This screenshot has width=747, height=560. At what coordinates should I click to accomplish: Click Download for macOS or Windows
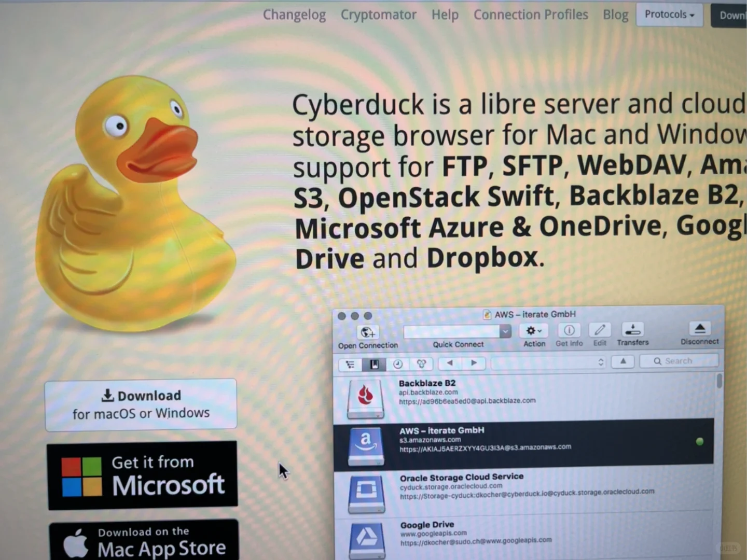coord(141,404)
